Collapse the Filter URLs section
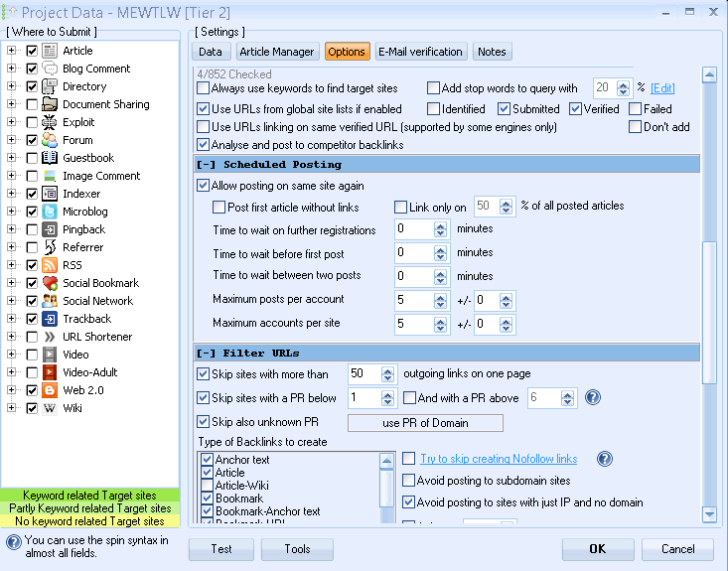 click(207, 354)
